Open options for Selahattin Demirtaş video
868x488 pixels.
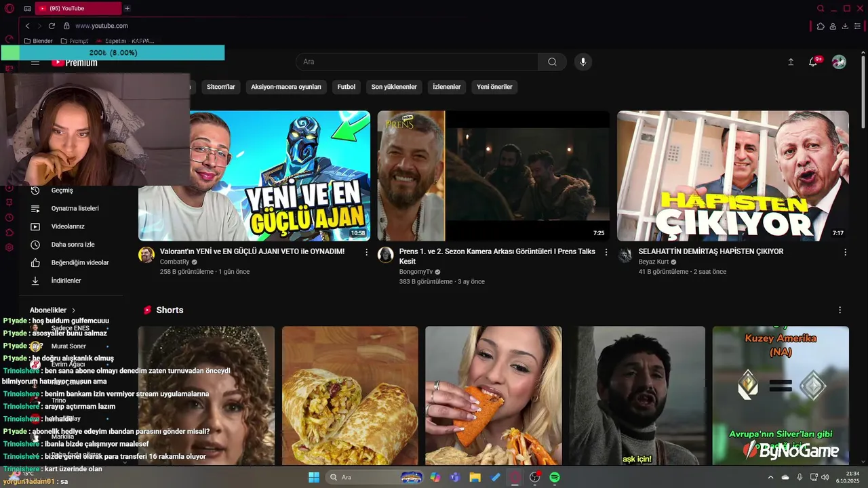[x=845, y=252]
